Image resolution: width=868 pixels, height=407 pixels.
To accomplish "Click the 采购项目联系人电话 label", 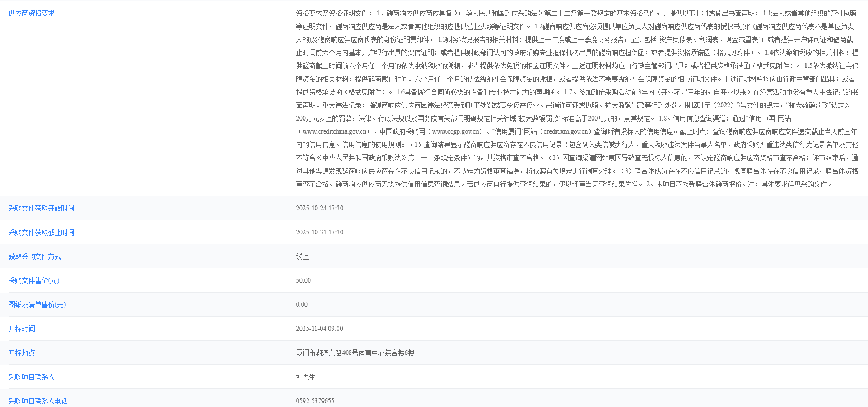I will click(38, 401).
